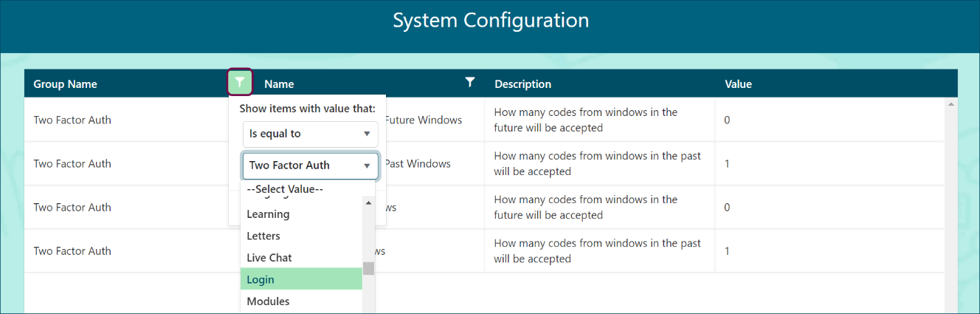980x314 pixels.
Task: Click value '0' in the third row
Action: (x=727, y=207)
